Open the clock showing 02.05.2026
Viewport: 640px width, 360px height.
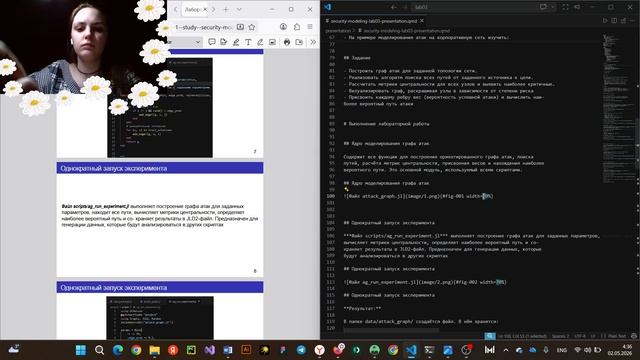(x=620, y=350)
